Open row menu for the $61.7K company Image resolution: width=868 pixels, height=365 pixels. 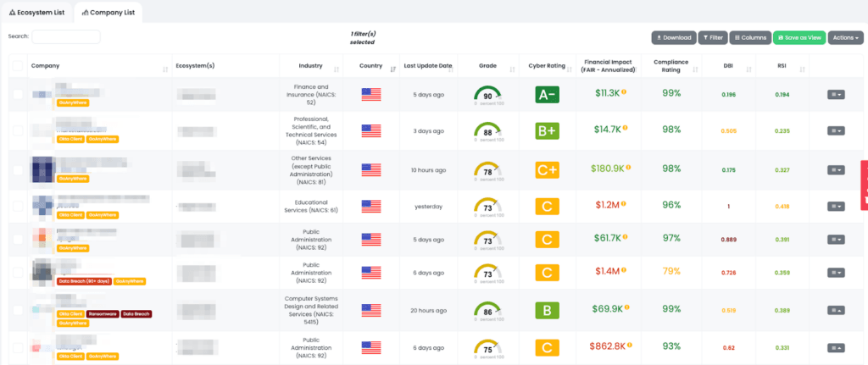[x=836, y=240]
